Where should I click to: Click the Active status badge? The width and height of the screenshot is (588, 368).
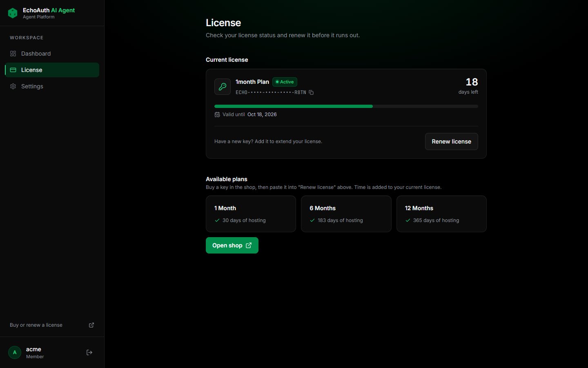point(285,82)
